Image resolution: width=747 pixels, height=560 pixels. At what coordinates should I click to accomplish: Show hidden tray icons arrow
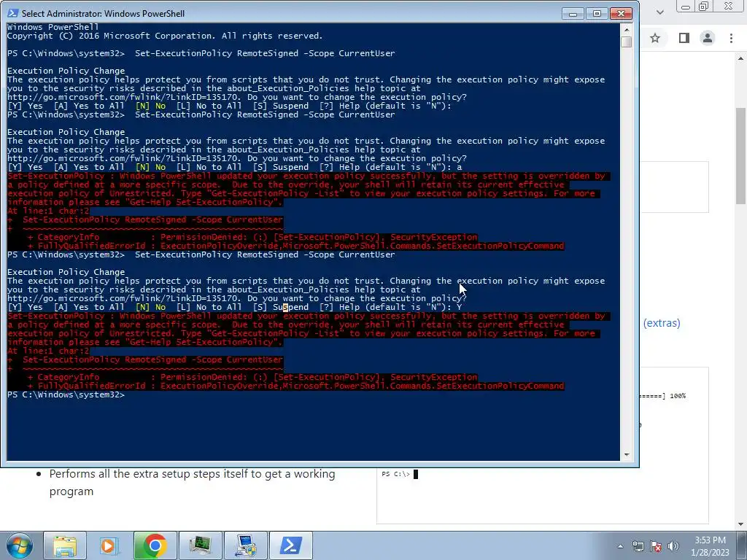[620, 546]
